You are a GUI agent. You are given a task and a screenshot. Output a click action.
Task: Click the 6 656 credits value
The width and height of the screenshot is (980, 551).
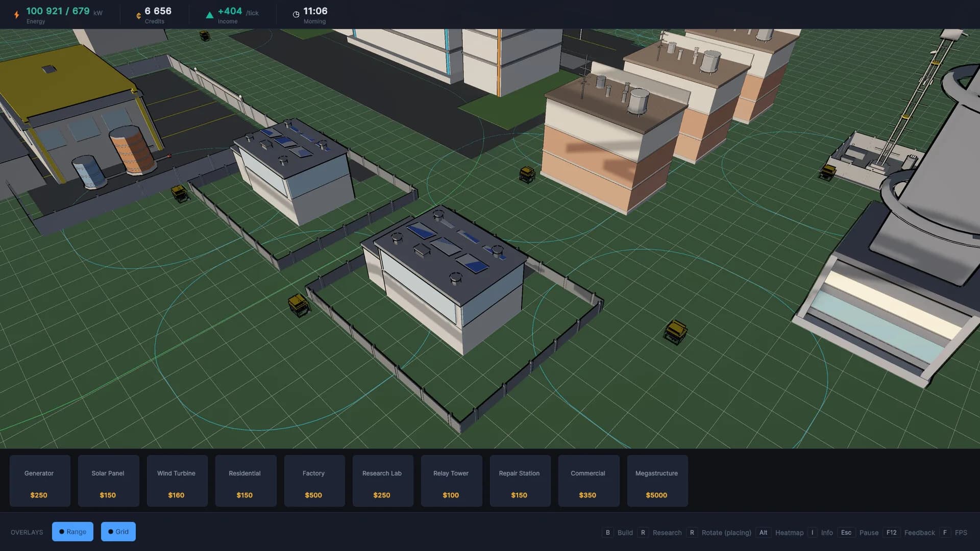(x=158, y=11)
